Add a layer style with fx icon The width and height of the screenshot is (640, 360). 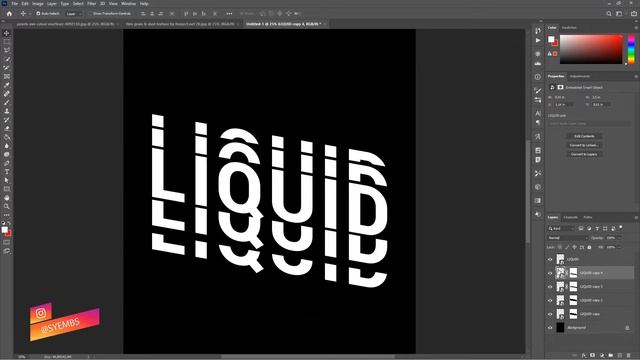[x=584, y=356]
